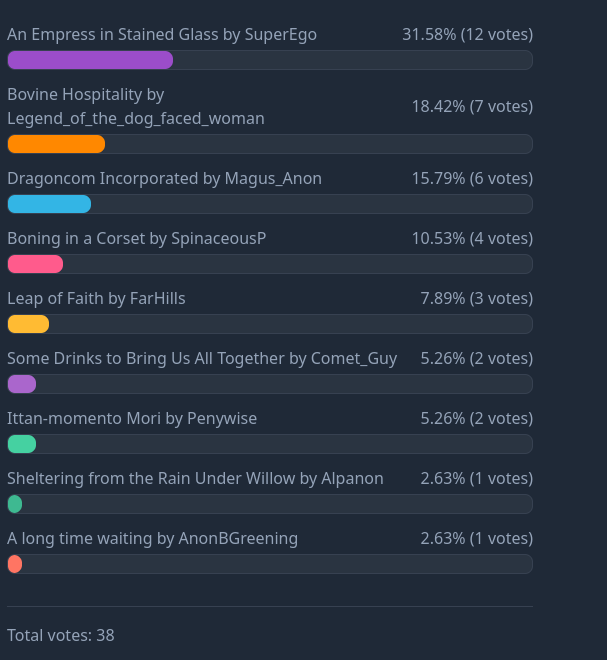Click the teal Sheltering from the Rain bar

[x=15, y=504]
